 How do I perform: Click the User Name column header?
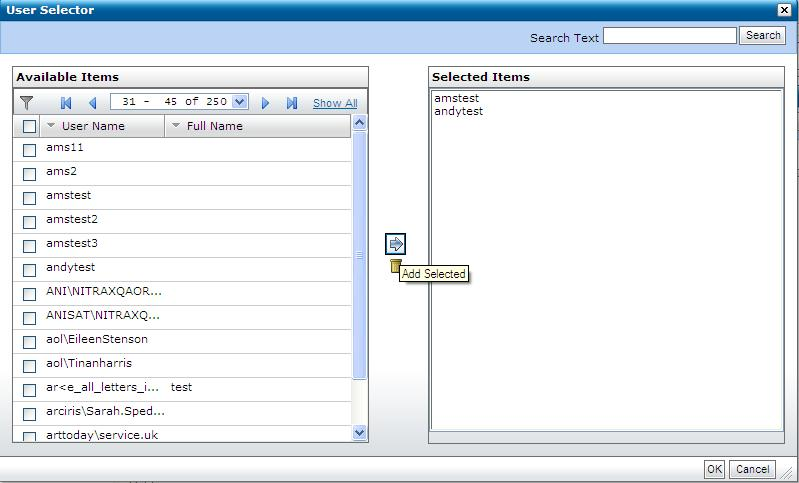tap(102, 126)
